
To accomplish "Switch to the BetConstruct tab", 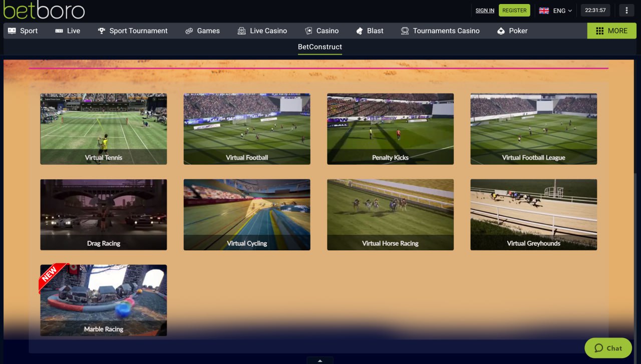I will click(x=319, y=47).
